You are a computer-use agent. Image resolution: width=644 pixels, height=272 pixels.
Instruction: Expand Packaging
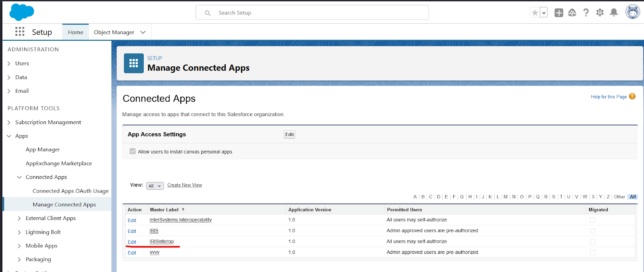pyautogui.click(x=19, y=260)
